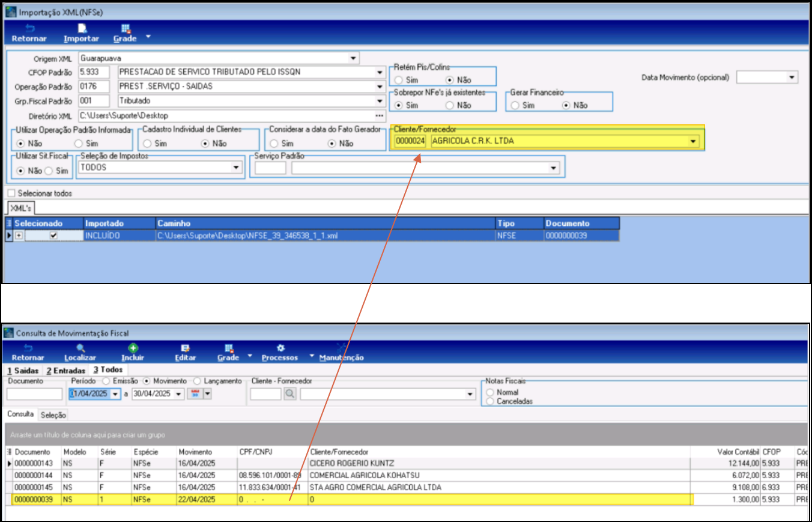Screen dimensions: 812x522
Task: Click the Localizar toolbar button
Action: coord(80,353)
